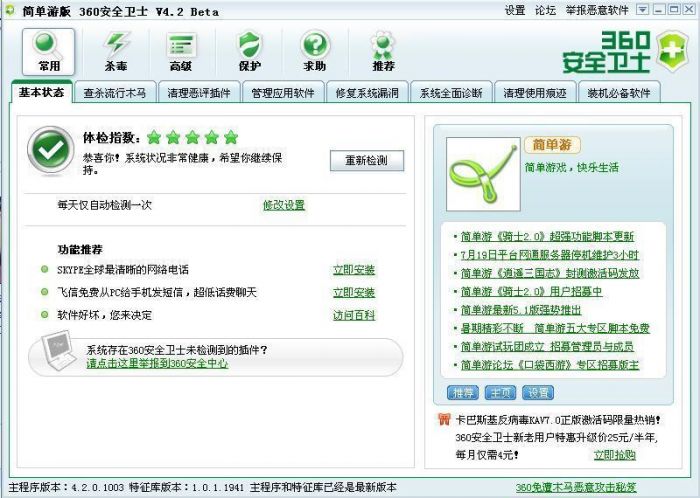Click 主程序版本：4.2.0.1003 status text
This screenshot has height=498, width=700.
[67, 487]
